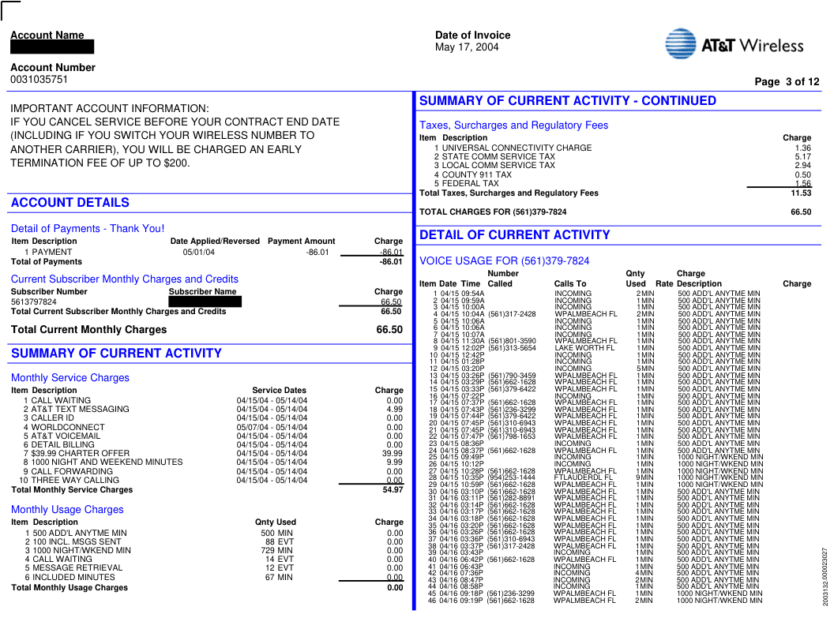Open the VOICE USAGE FOR (561)379-7824 heading
The height and width of the screenshot is (644, 834).
504,261
